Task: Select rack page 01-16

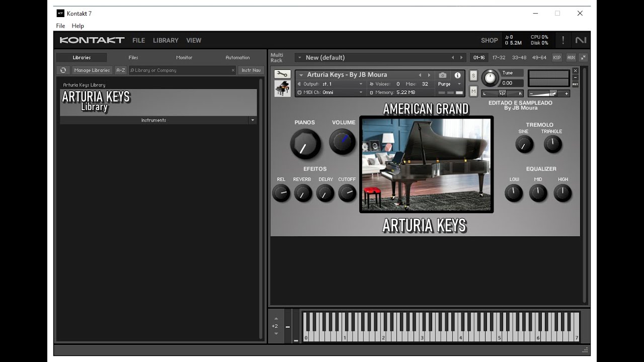Action: tap(479, 57)
